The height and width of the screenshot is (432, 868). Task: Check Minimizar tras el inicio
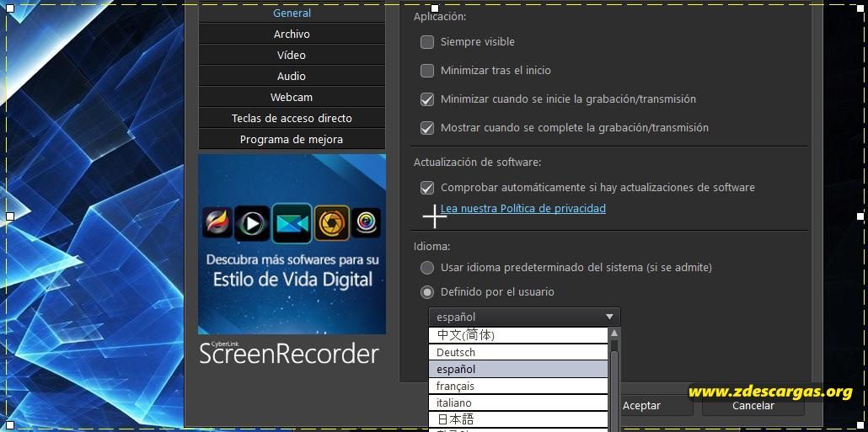click(x=426, y=71)
